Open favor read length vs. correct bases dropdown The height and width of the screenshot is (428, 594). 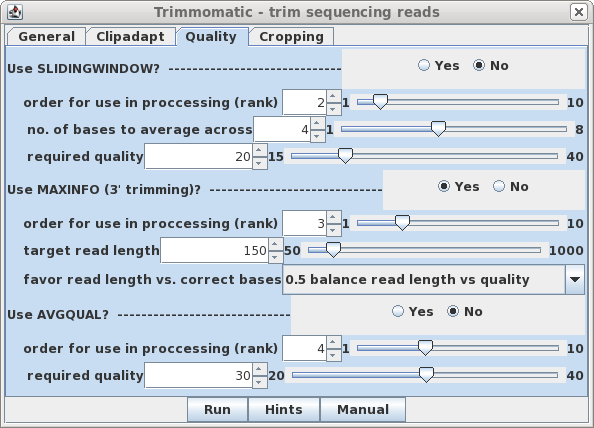[x=575, y=280]
